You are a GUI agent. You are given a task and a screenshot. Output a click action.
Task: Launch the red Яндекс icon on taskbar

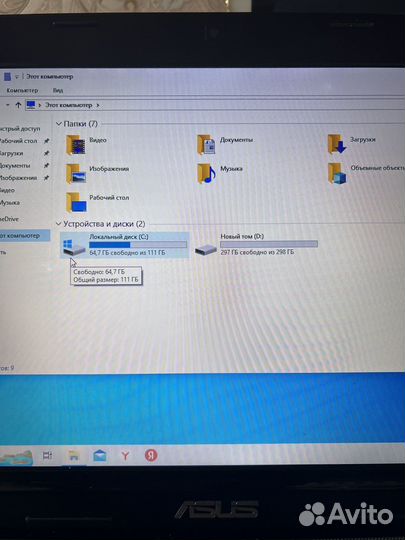click(151, 455)
